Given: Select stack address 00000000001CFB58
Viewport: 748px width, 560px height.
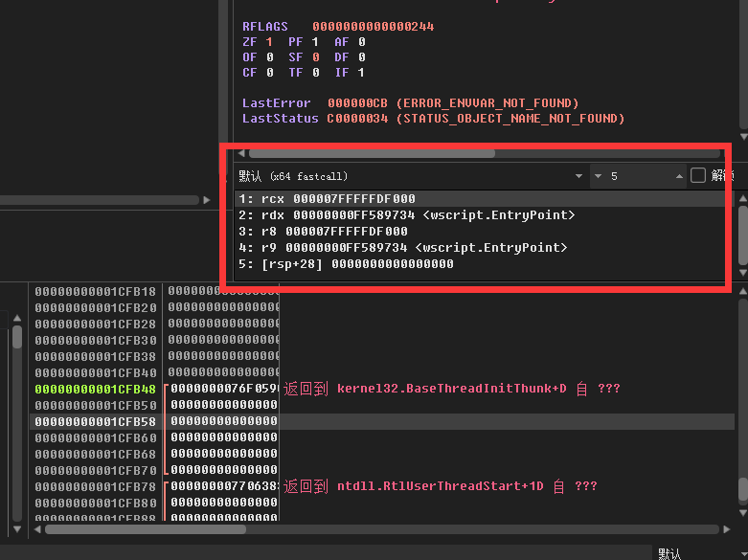Looking at the screenshot, I should (96, 421).
